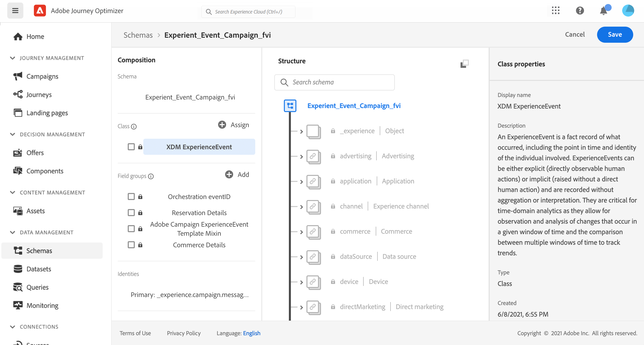Click the help question mark icon
The width and height of the screenshot is (644, 345).
click(580, 11)
